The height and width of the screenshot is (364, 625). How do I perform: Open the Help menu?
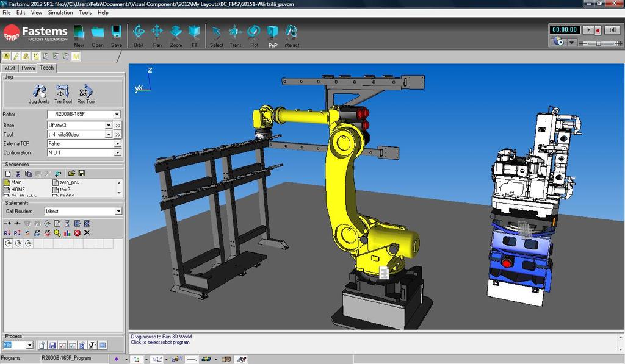pos(103,13)
